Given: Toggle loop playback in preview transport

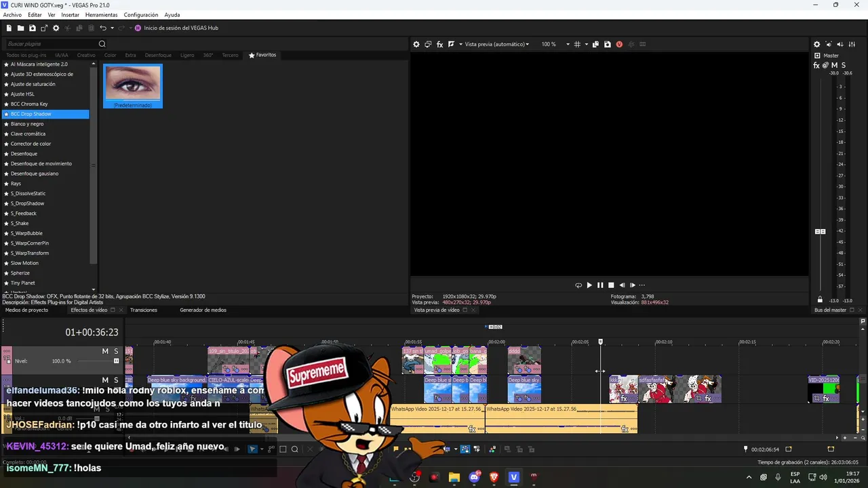Looking at the screenshot, I should [578, 285].
